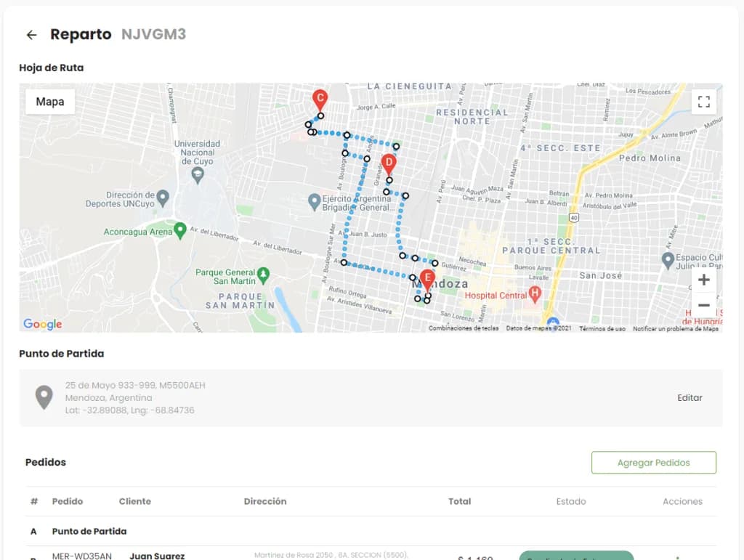Click address 25 de Mayo 933-999
The image size is (744, 560).
[x=135, y=385]
